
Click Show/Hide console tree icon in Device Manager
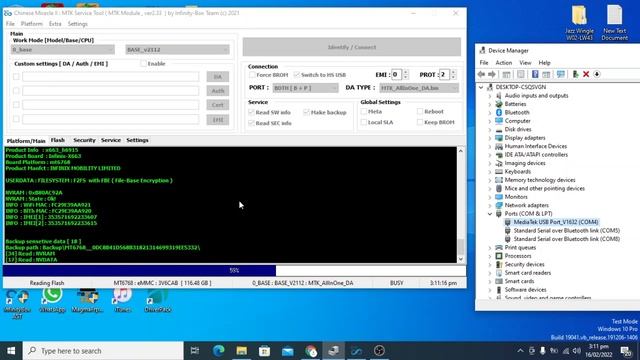pos(506,74)
